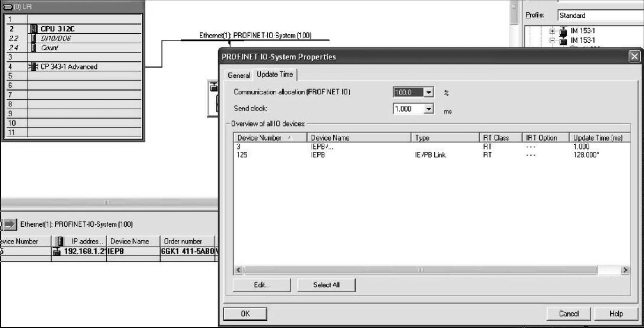Select rack slot 11 row
The height and width of the screenshot is (328, 644).
(74, 132)
